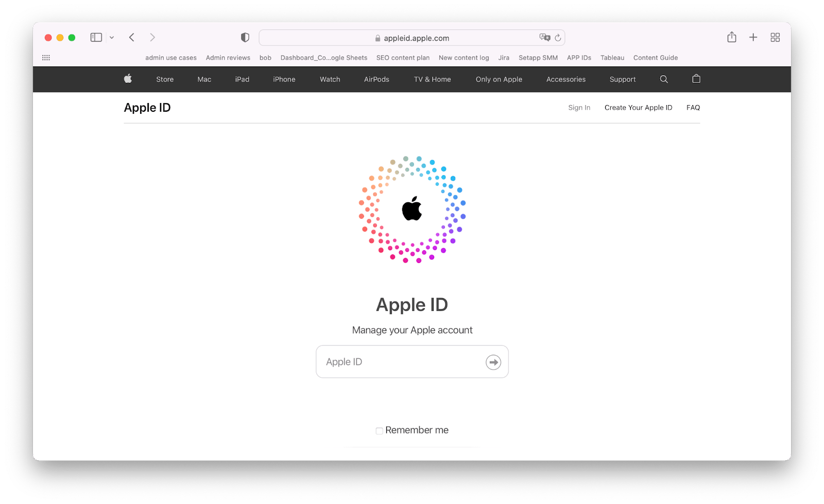The height and width of the screenshot is (504, 824).
Task: Go forward to the next page
Action: pos(152,38)
